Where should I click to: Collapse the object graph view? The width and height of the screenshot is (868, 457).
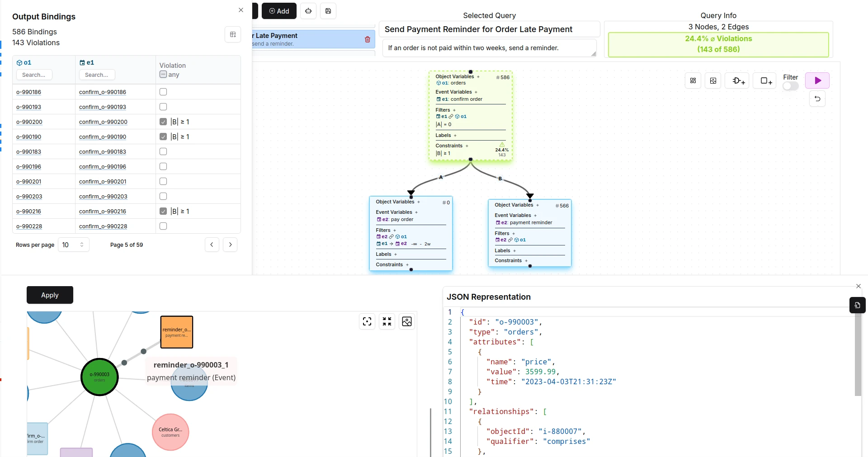coord(387,321)
